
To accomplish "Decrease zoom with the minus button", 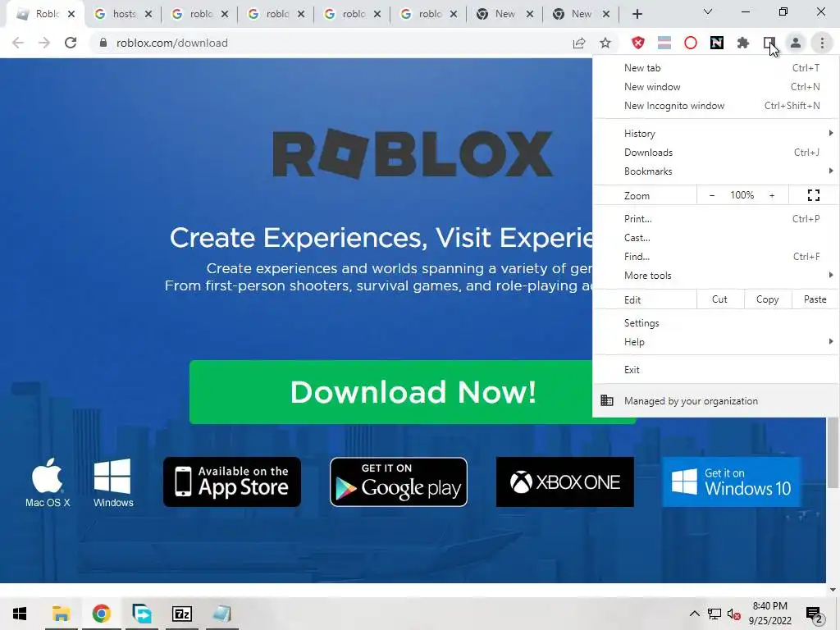I will click(x=712, y=195).
